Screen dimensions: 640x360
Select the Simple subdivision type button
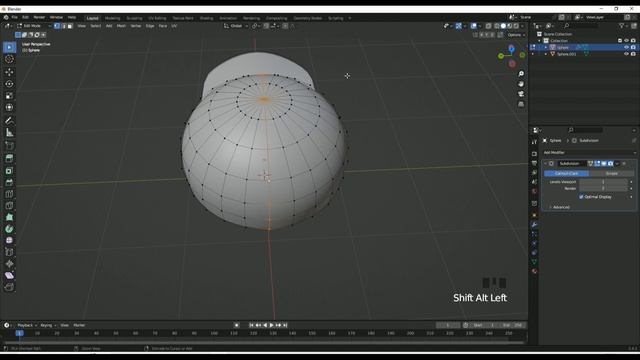click(x=611, y=173)
